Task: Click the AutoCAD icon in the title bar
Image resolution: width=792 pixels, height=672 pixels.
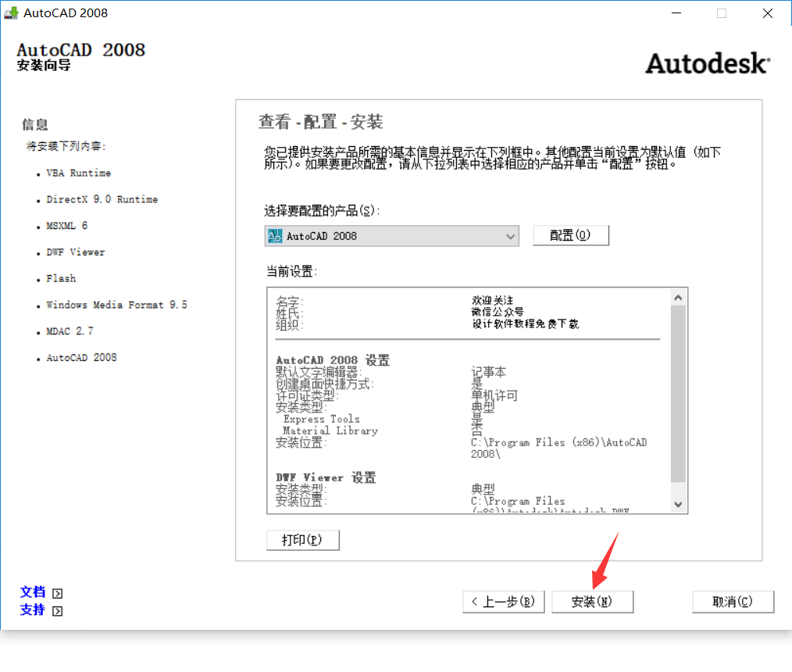Action: [11, 13]
